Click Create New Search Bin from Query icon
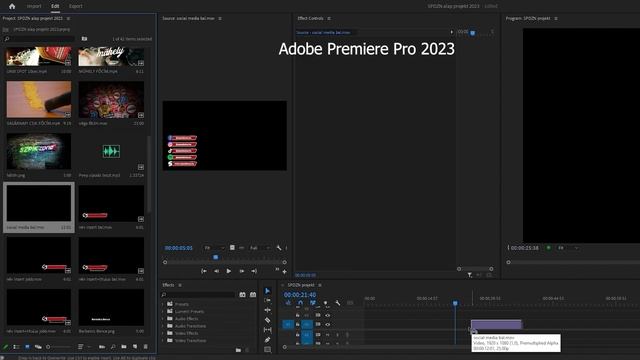Screen dimensions: 640x360 click(84, 38)
